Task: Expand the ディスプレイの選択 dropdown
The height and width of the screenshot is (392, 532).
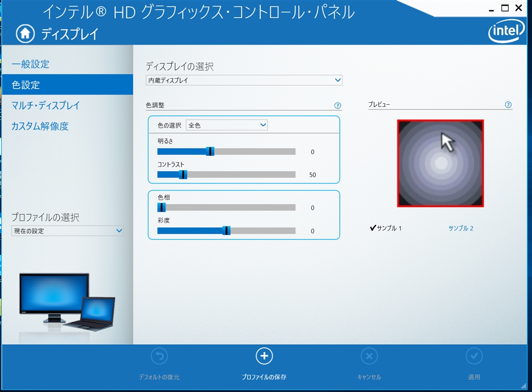Action: coord(244,80)
